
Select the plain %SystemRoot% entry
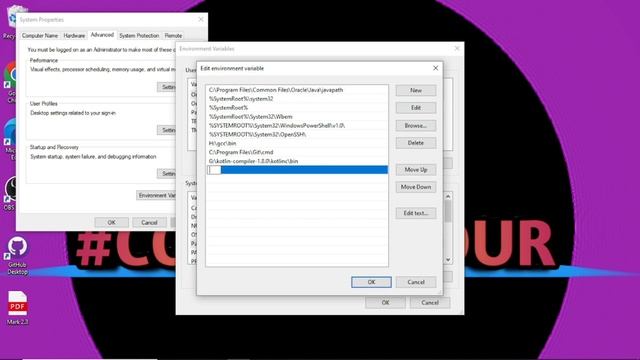297,108
